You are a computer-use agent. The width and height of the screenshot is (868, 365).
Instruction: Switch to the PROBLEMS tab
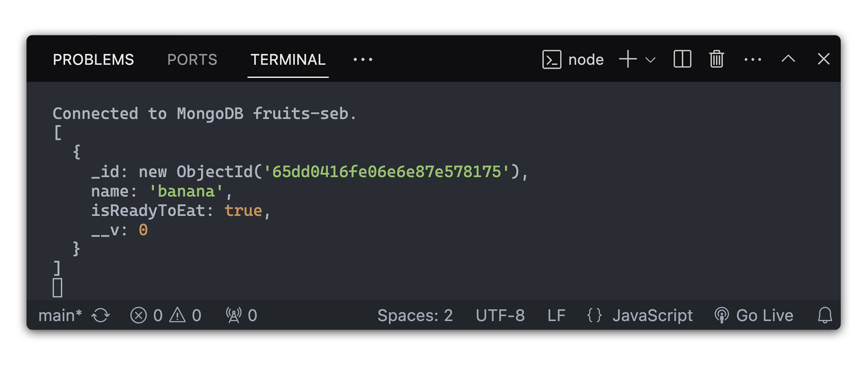[x=93, y=60]
